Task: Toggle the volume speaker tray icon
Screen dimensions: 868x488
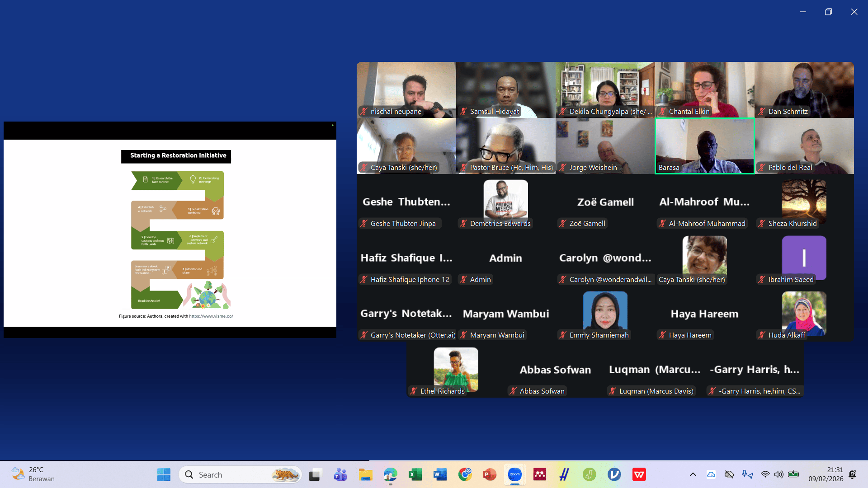Action: click(x=778, y=474)
